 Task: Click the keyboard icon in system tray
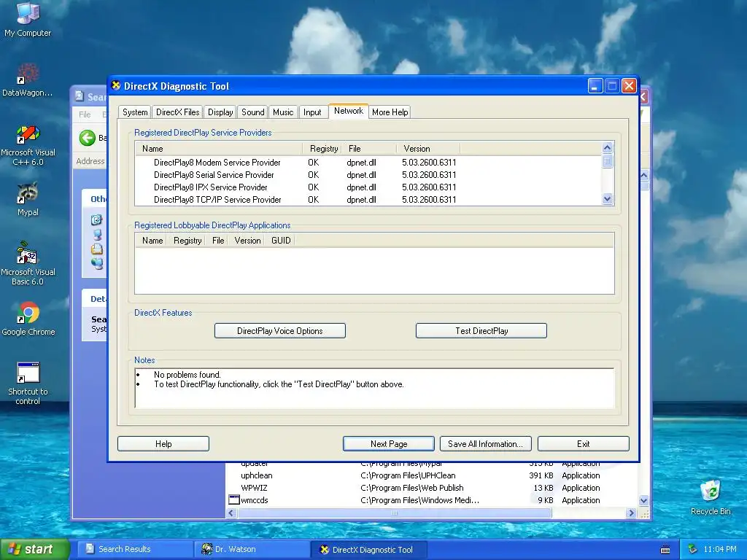click(665, 550)
